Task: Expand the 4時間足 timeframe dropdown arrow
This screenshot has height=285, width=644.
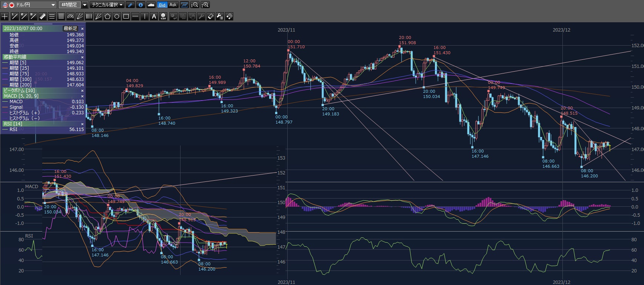Action: pyautogui.click(x=85, y=5)
